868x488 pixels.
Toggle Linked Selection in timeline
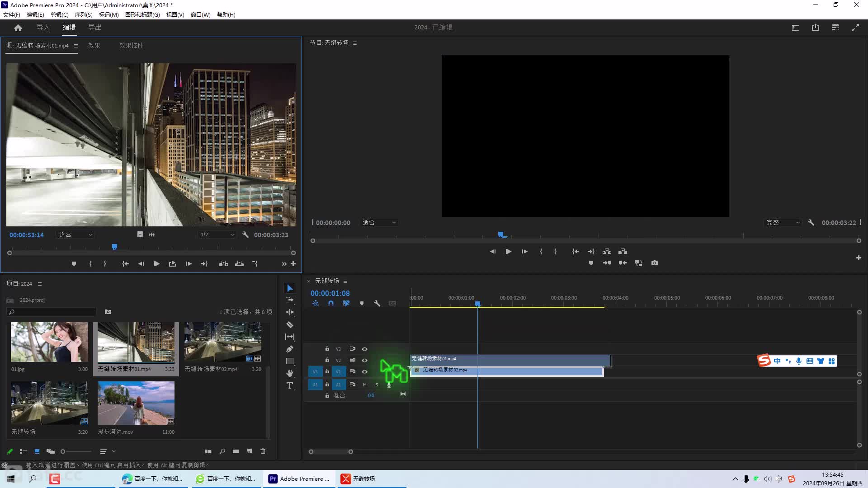346,303
